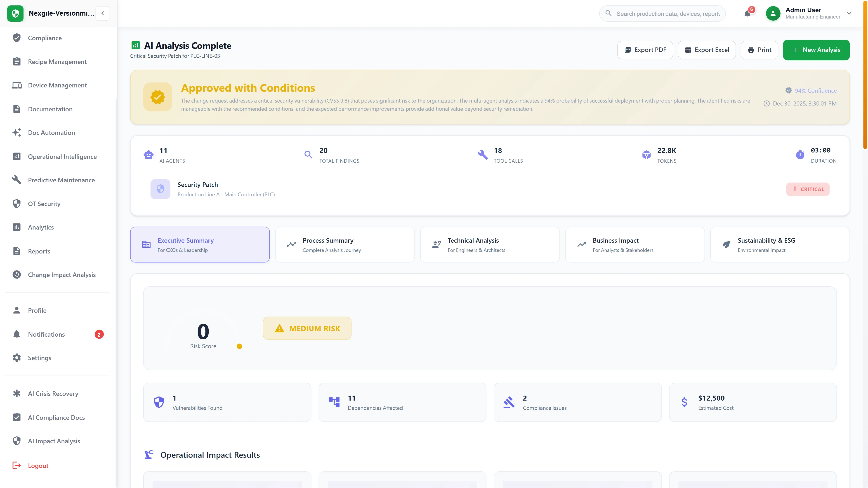Click the production data search field
The image size is (868, 488).
coord(662,14)
